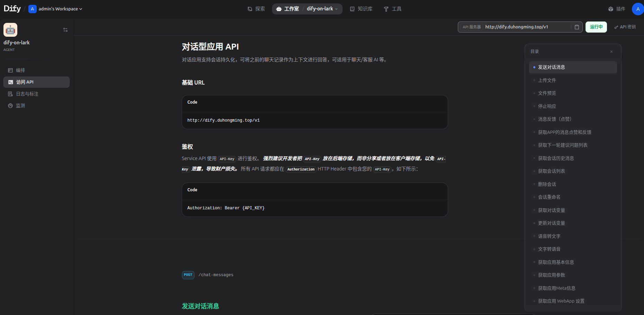Image resolution: width=644 pixels, height=315 pixels.
Task: Close the 目录 contents panel
Action: pyautogui.click(x=611, y=51)
